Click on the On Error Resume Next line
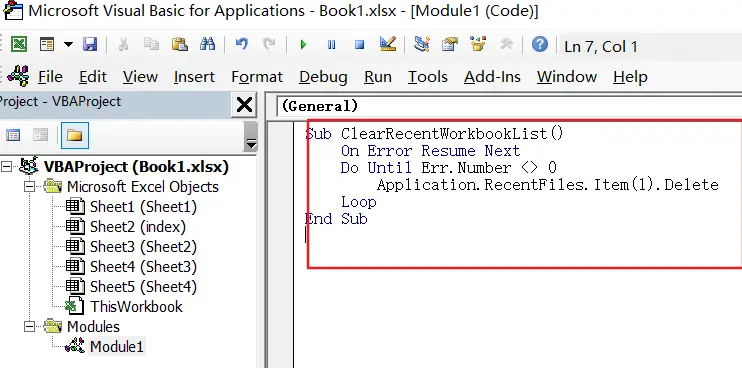 (x=430, y=151)
